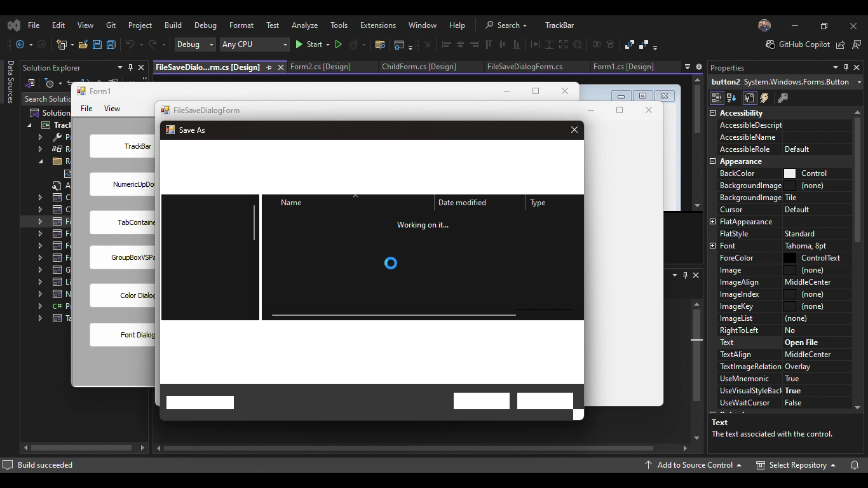Select the Categorized view icon in Properties

point(717,98)
